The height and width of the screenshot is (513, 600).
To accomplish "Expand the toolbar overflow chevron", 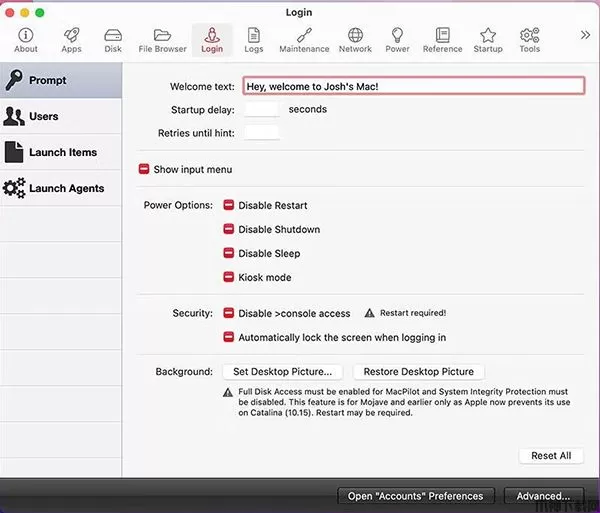I will point(585,35).
